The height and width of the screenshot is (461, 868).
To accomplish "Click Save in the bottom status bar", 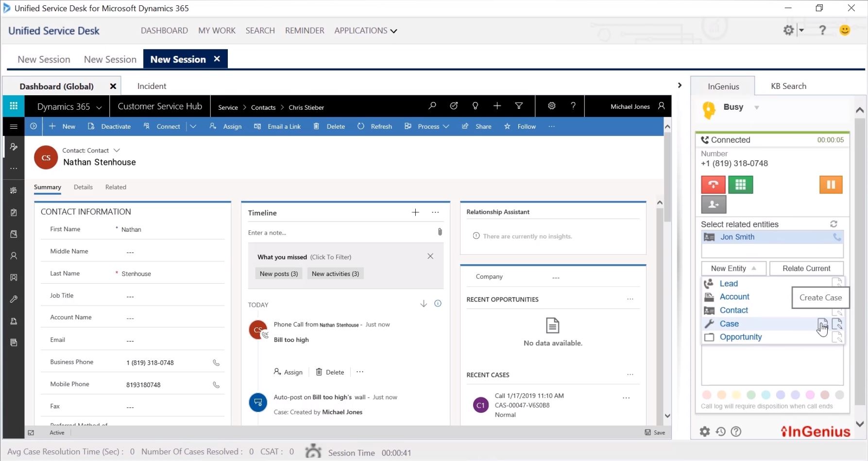I will pos(655,432).
